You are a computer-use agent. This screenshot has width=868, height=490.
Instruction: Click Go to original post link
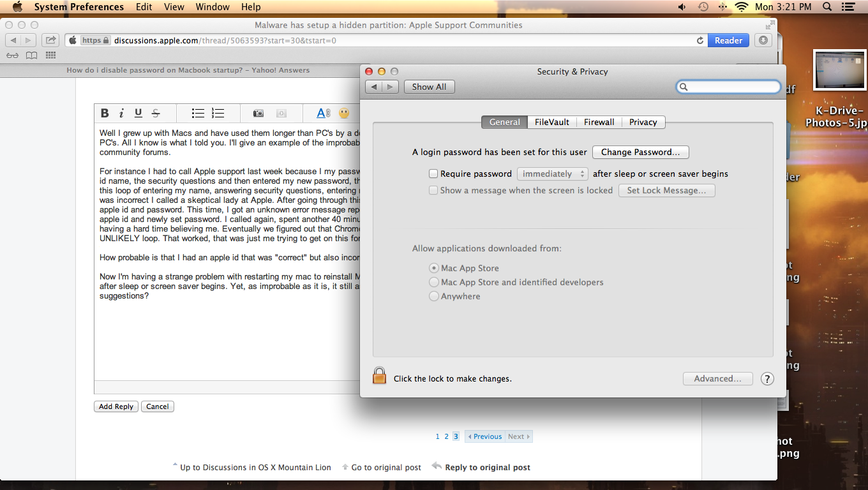click(x=386, y=468)
